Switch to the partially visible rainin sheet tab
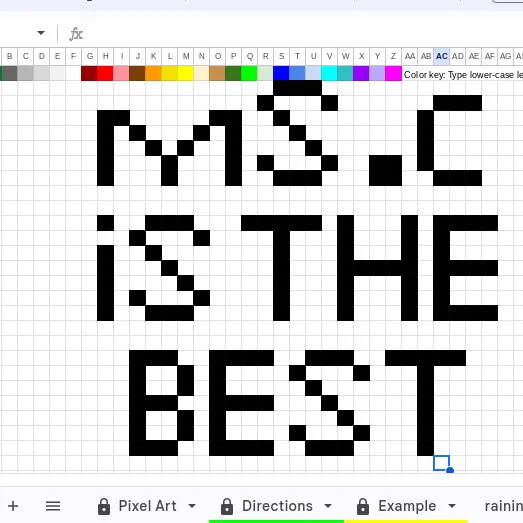523x523 pixels. point(503,506)
